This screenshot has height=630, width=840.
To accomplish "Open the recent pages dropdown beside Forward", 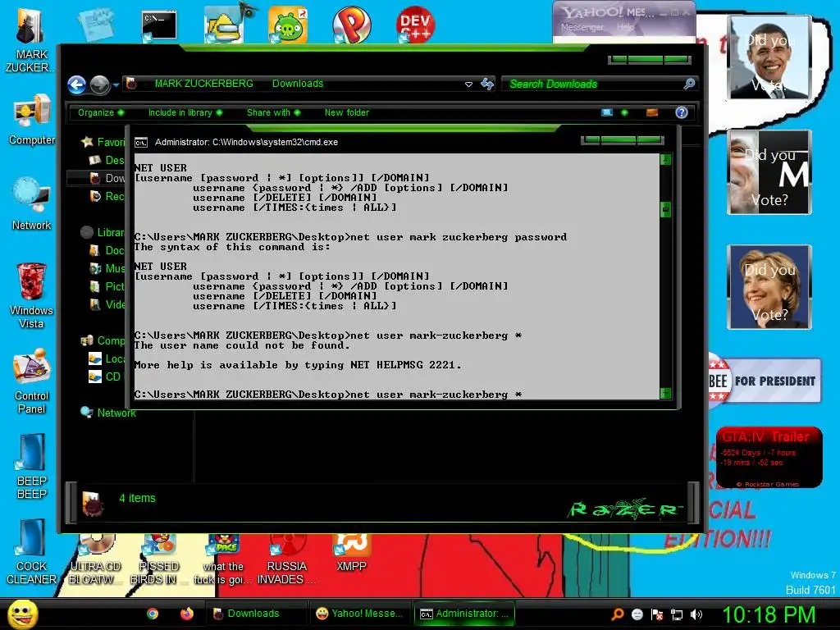I will click(x=116, y=85).
